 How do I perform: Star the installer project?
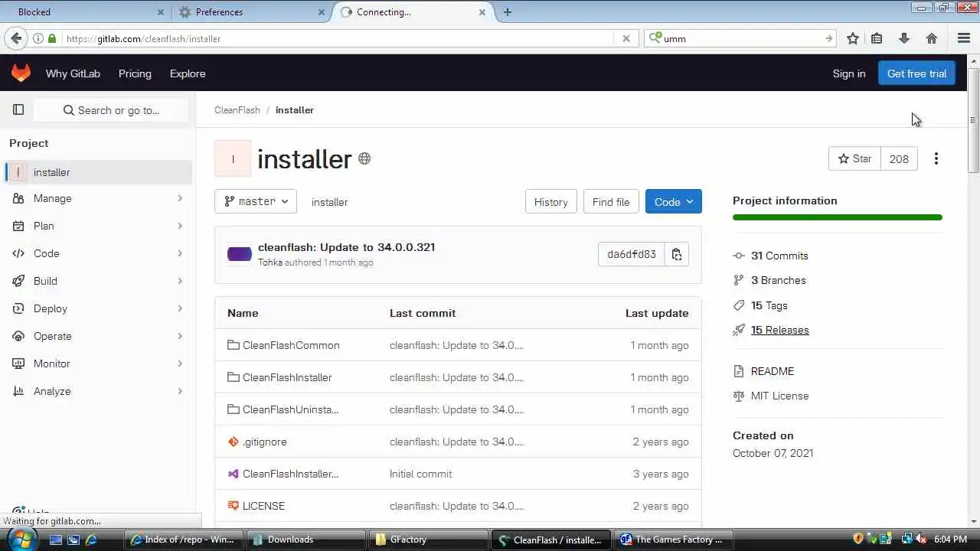[x=854, y=158]
